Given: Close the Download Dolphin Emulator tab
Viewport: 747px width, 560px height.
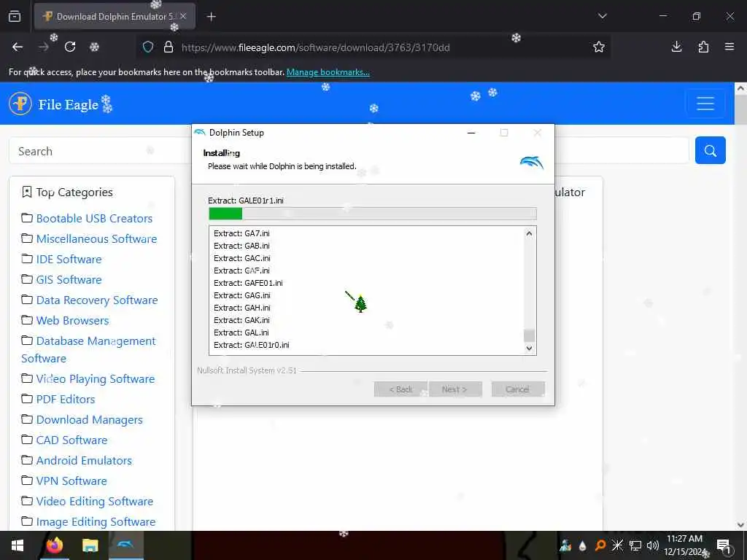Looking at the screenshot, I should [x=183, y=16].
